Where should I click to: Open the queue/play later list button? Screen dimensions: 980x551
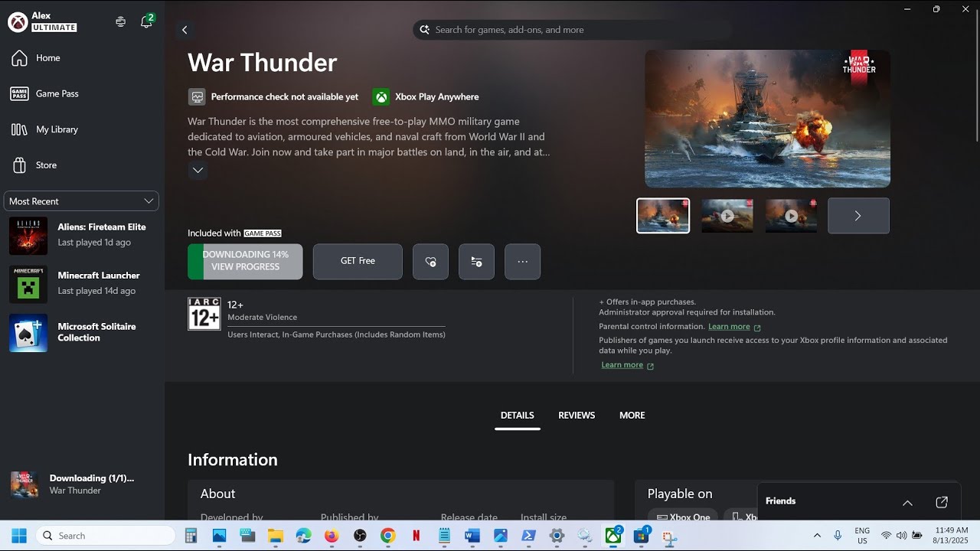pyautogui.click(x=476, y=262)
